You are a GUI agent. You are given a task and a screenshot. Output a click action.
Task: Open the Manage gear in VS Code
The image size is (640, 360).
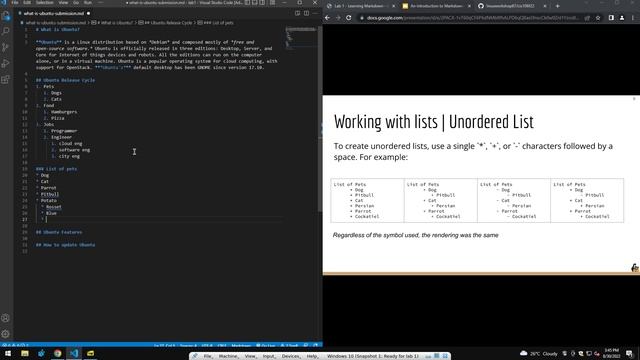(6, 334)
